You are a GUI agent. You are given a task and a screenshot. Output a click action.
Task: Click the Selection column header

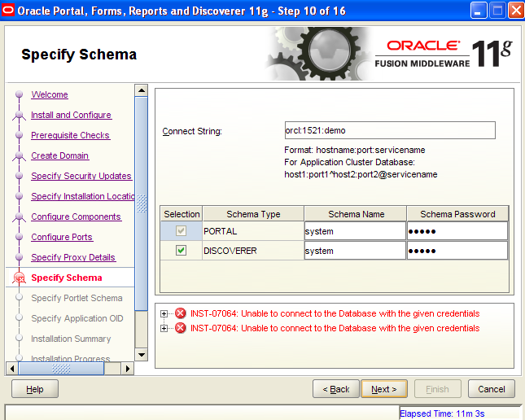point(182,214)
